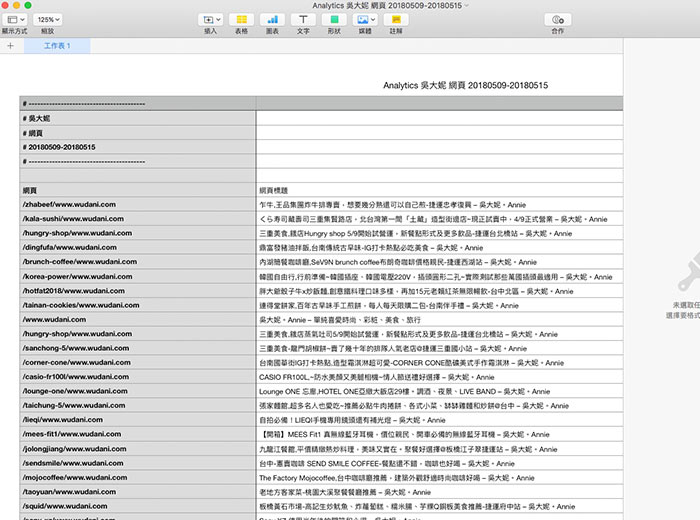700x520 pixels.
Task: Select the '網頁標題' header cell
Action: coord(439,190)
